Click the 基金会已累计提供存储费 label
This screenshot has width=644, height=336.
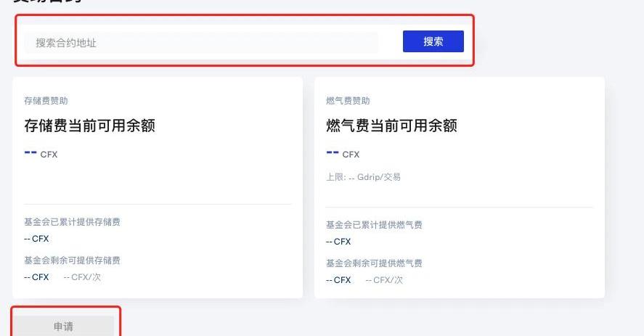pos(72,222)
